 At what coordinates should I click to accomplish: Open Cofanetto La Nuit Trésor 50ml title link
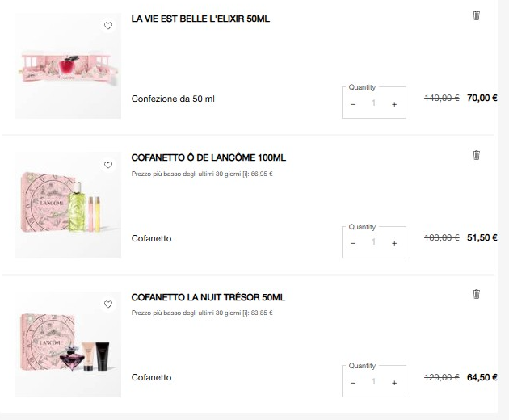pyautogui.click(x=208, y=297)
